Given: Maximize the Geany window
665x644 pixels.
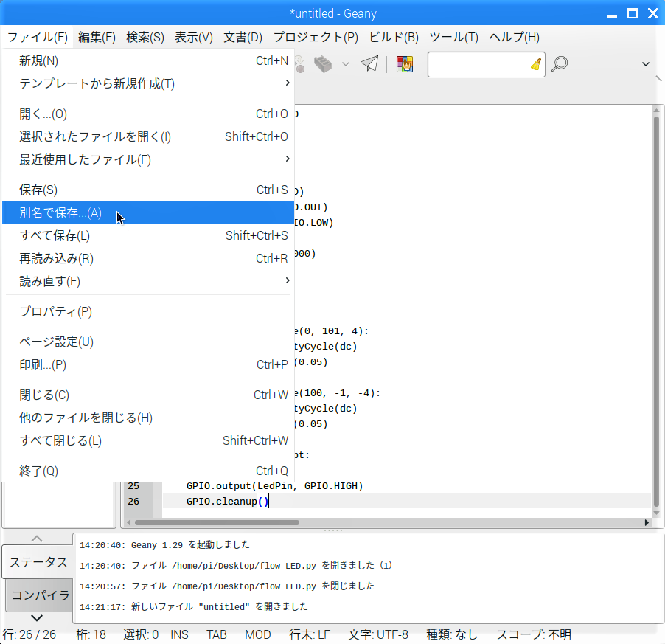Looking at the screenshot, I should point(633,13).
